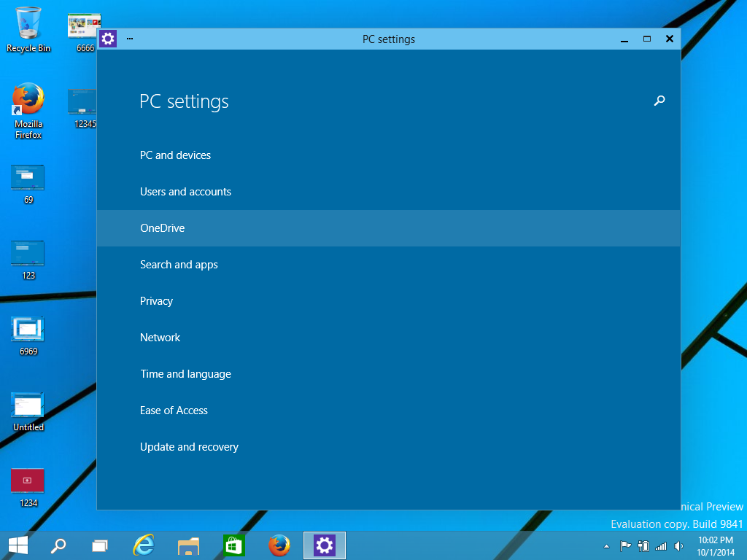
Task: Select the desktop file named 12345
Action: 83,109
